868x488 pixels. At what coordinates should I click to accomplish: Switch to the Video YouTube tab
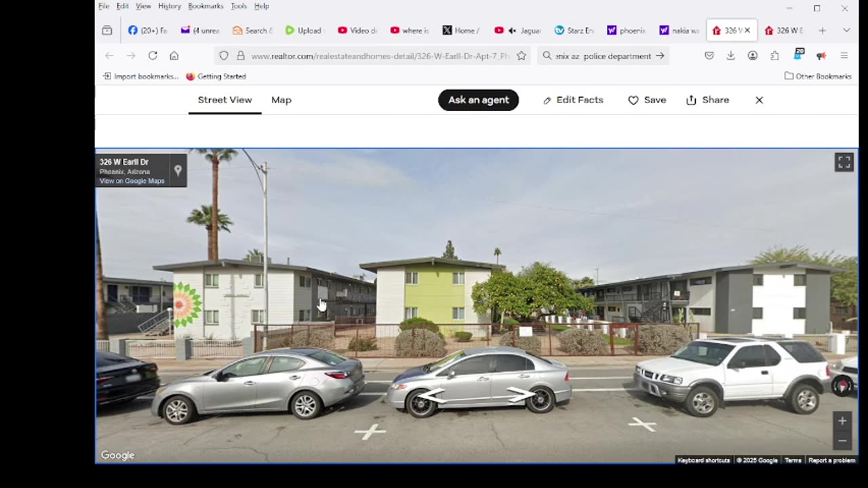coord(357,30)
